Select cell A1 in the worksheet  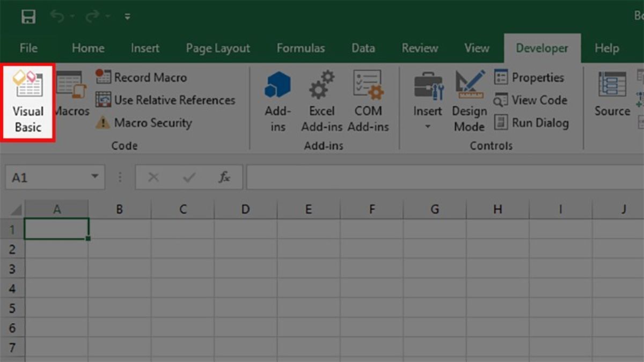57,228
